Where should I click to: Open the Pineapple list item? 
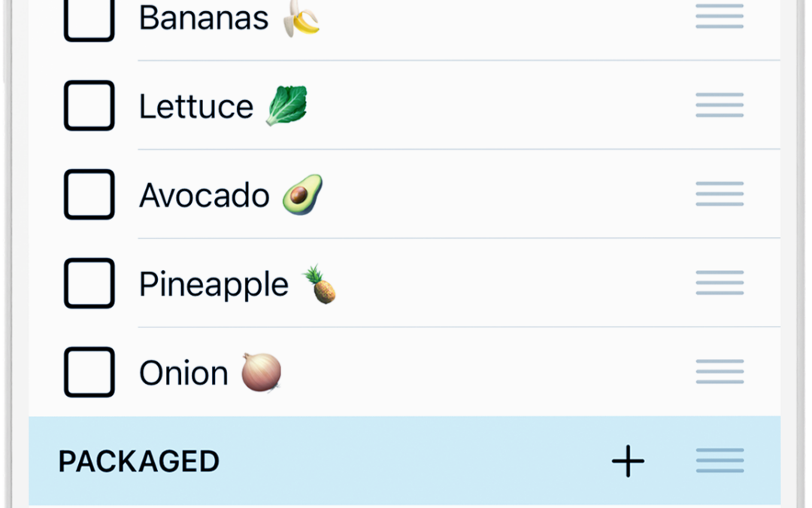[404, 283]
